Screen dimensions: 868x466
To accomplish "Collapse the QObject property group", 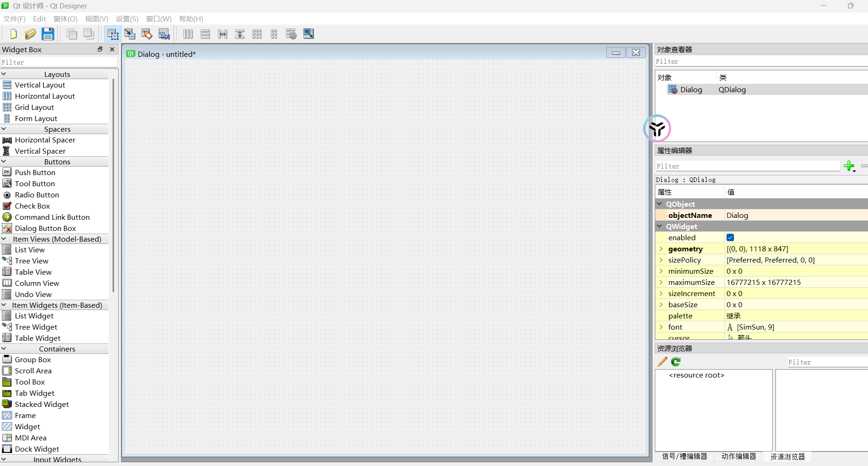I will (660, 204).
